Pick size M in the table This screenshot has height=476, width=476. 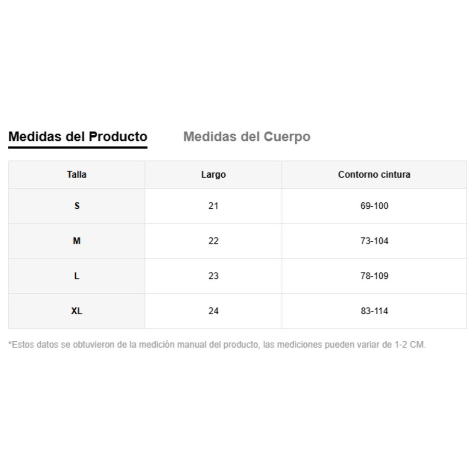[77, 241]
